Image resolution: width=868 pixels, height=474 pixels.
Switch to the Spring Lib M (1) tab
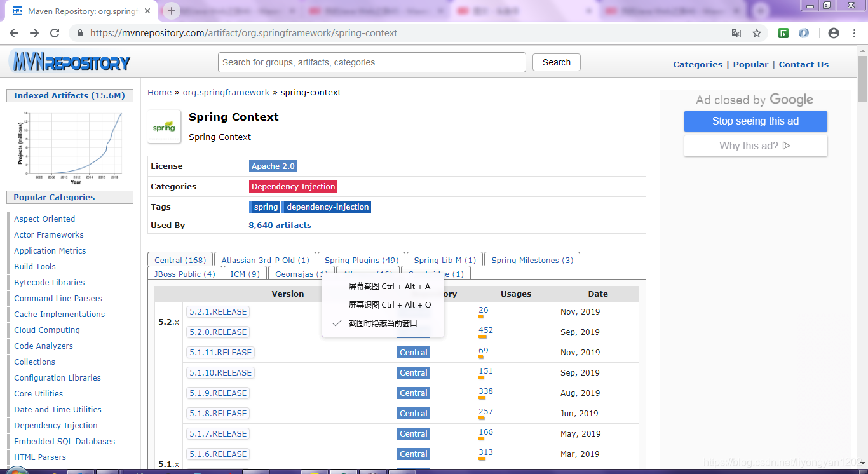(x=445, y=259)
